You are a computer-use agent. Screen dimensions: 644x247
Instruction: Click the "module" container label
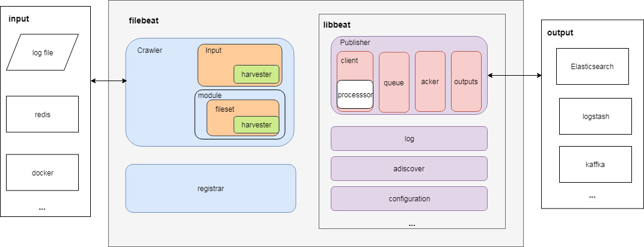[x=210, y=95]
